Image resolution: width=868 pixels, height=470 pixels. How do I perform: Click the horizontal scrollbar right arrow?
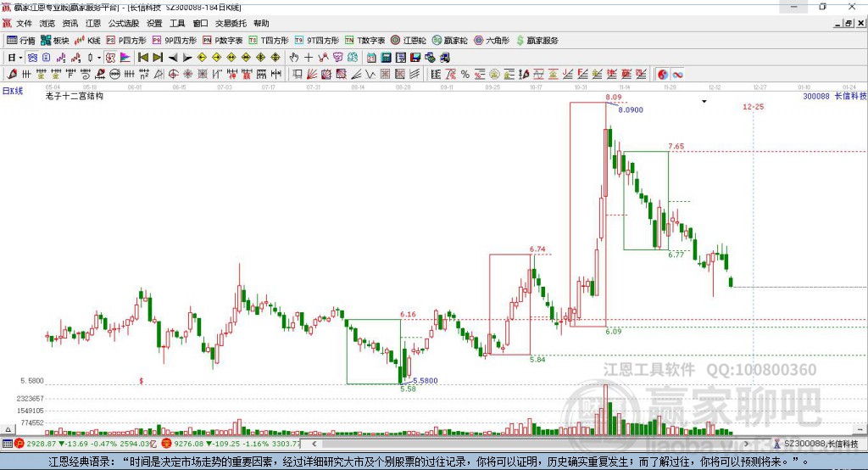[x=746, y=444]
